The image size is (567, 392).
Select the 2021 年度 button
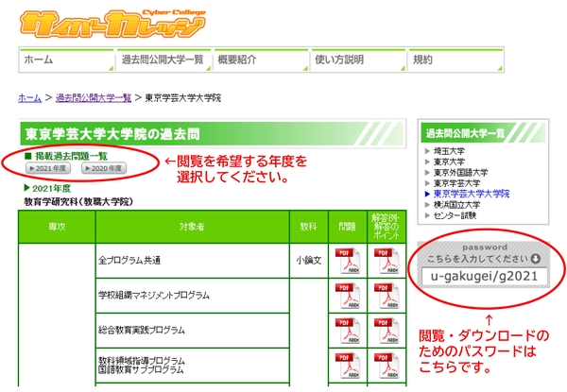pyautogui.click(x=48, y=168)
